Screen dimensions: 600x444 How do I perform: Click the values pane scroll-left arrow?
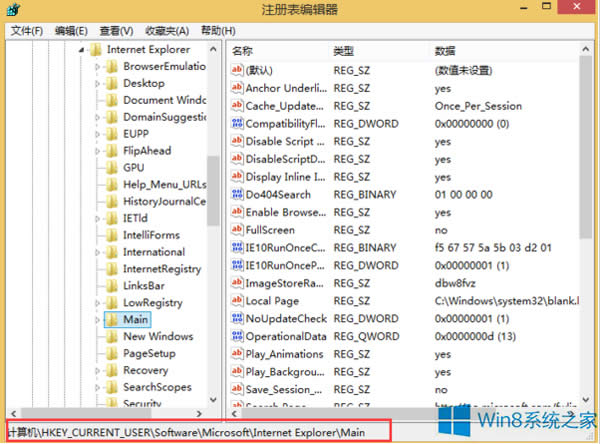pos(234,414)
